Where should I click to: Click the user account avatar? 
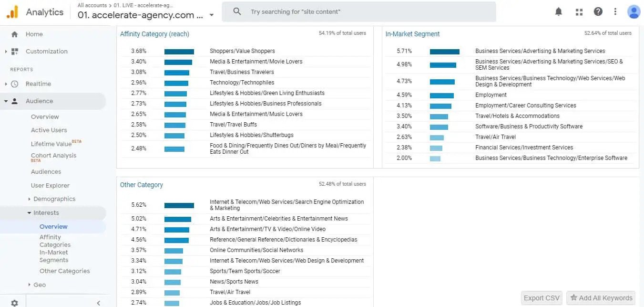(634, 12)
